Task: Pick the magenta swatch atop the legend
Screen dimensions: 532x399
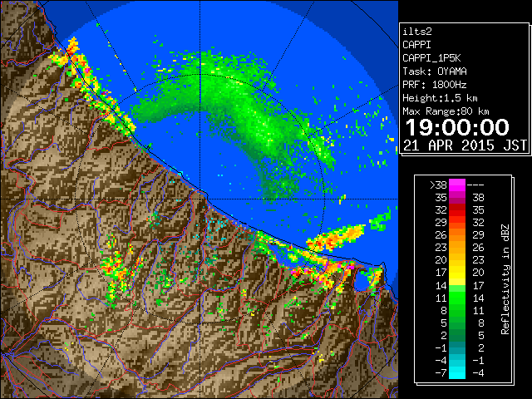Action: pos(457,185)
